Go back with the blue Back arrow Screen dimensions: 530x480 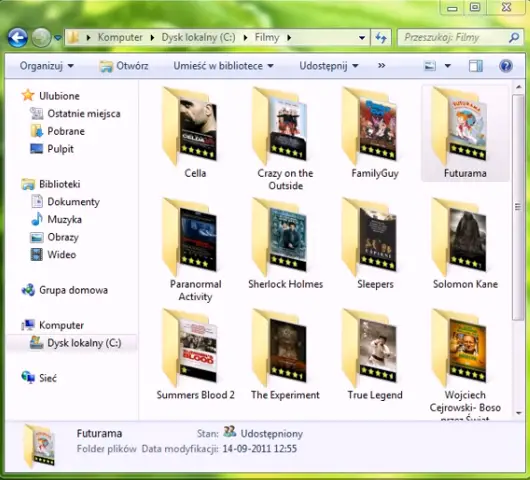point(18,37)
